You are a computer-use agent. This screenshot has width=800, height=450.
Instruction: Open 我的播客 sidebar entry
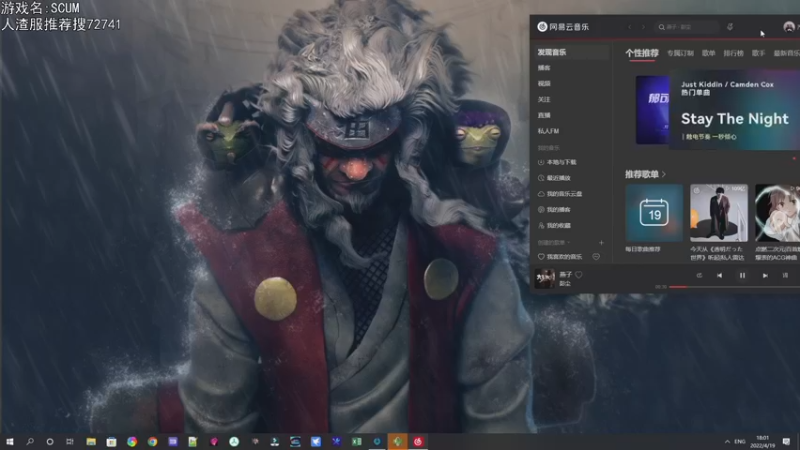point(554,210)
